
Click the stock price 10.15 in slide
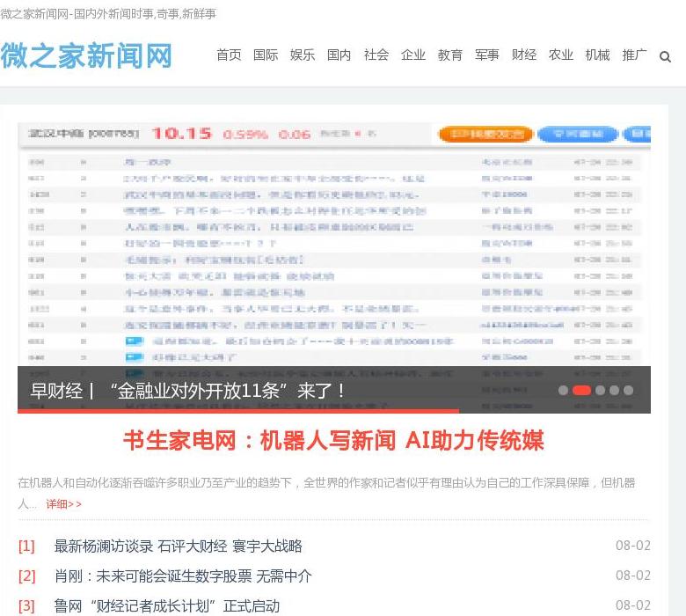click(x=181, y=133)
